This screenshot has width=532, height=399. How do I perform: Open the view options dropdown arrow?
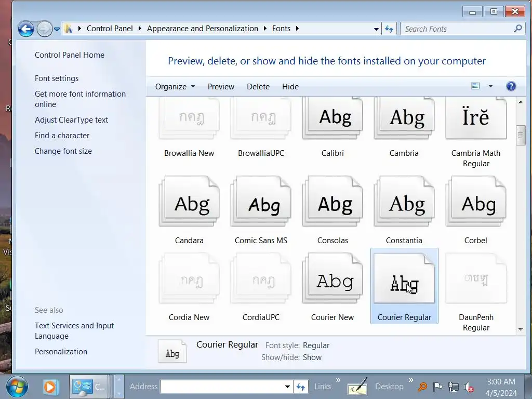pos(490,86)
